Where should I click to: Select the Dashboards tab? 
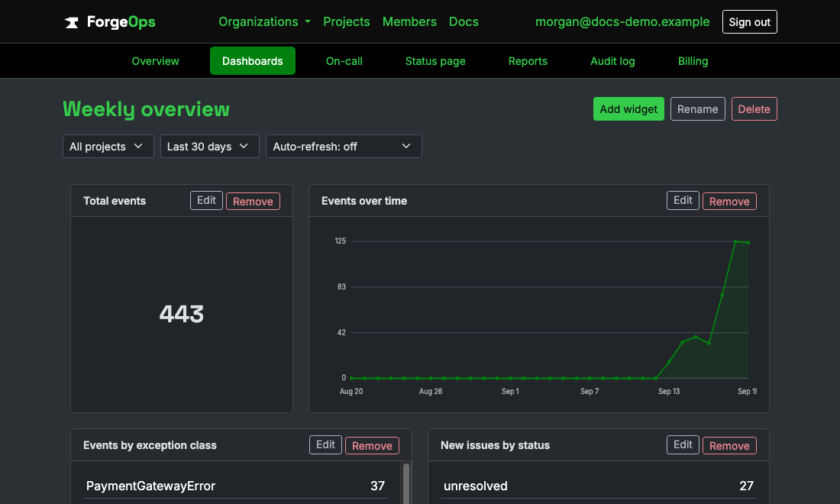[x=252, y=61]
